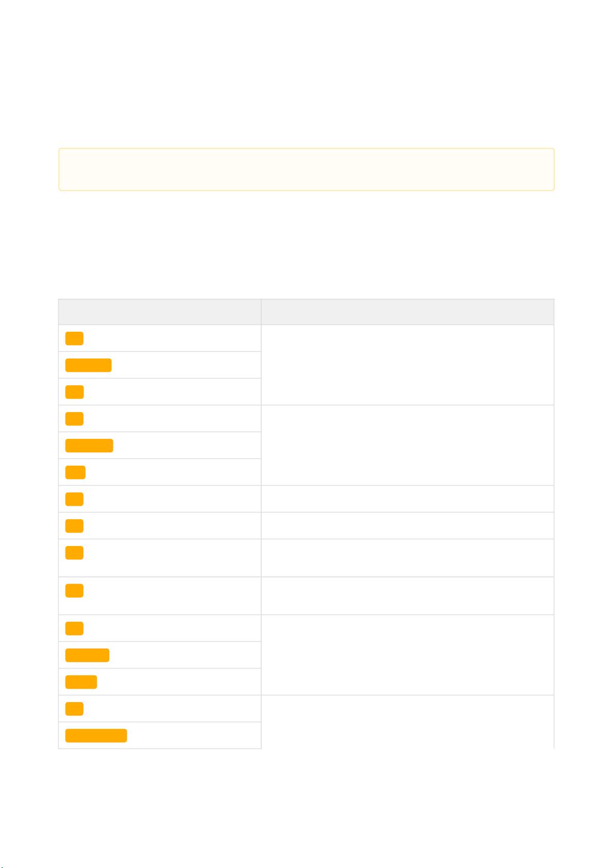Select the wide orange badge in the twelfth table row
This screenshot has width=614, height=868.
[88, 655]
